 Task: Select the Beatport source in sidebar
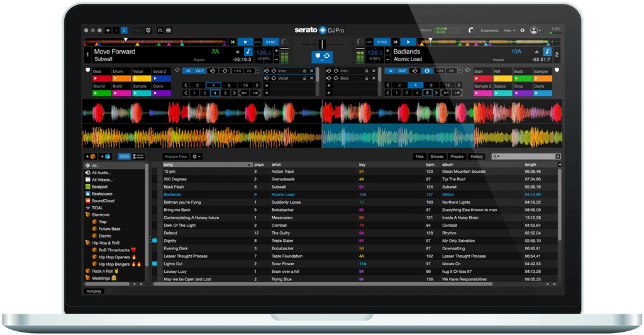[99, 187]
